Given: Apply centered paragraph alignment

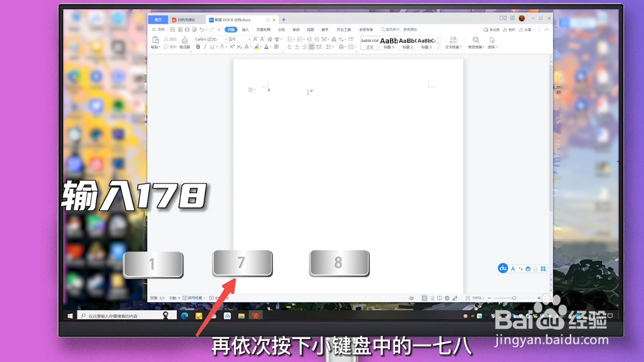Looking at the screenshot, I should [297, 47].
